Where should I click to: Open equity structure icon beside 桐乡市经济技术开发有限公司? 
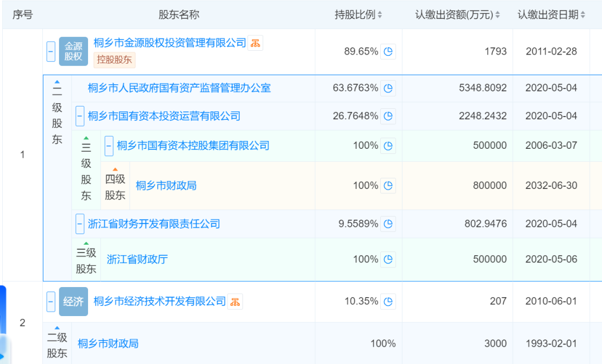coord(235,302)
